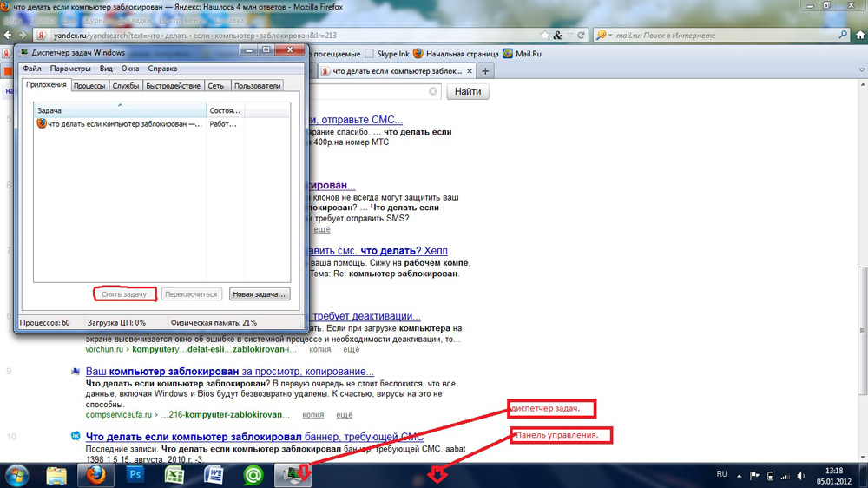
Task: Sort by the Задача column header
Action: click(120, 110)
